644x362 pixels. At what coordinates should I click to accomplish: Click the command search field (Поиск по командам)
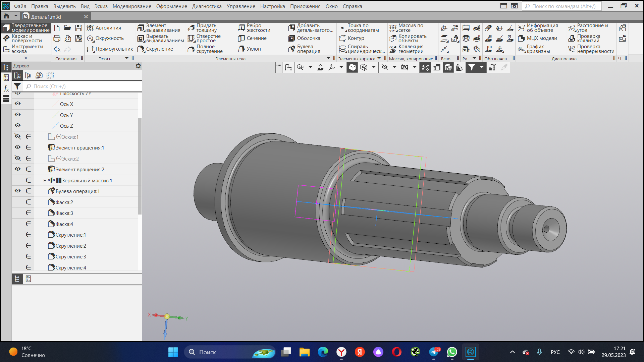pos(562,6)
